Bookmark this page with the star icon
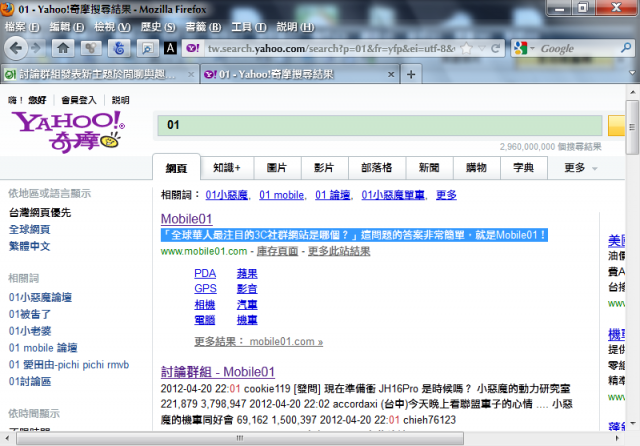 coord(466,49)
